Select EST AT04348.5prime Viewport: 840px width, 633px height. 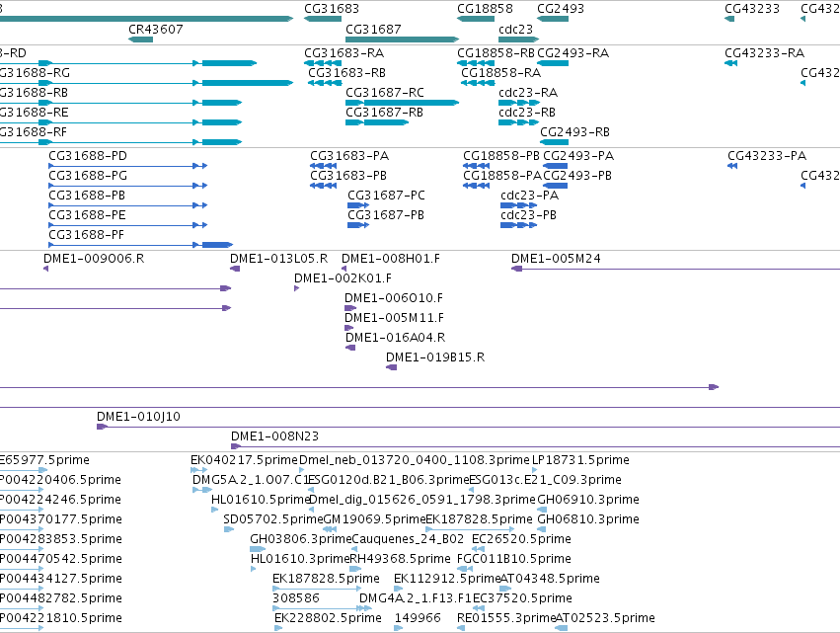click(550, 579)
